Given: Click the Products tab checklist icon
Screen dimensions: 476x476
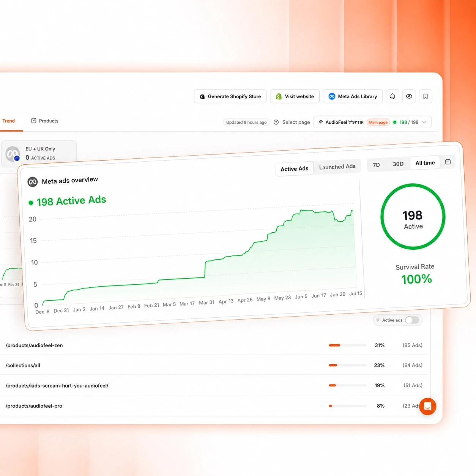Looking at the screenshot, I should [x=34, y=121].
